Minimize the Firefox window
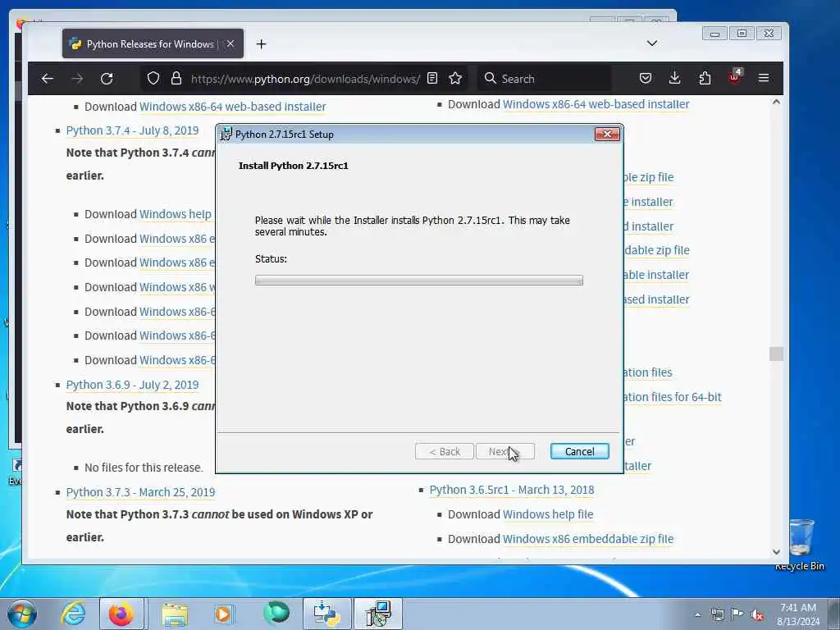This screenshot has height=630, width=840. [x=714, y=34]
